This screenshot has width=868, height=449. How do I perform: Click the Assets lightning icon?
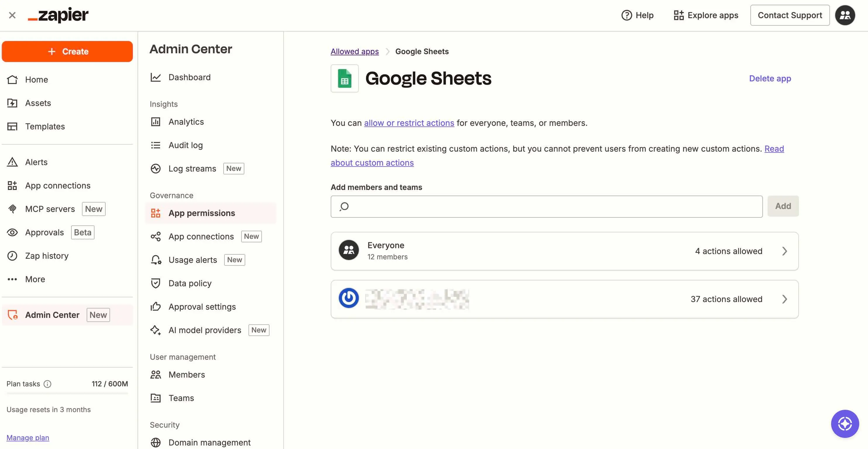pyautogui.click(x=12, y=103)
